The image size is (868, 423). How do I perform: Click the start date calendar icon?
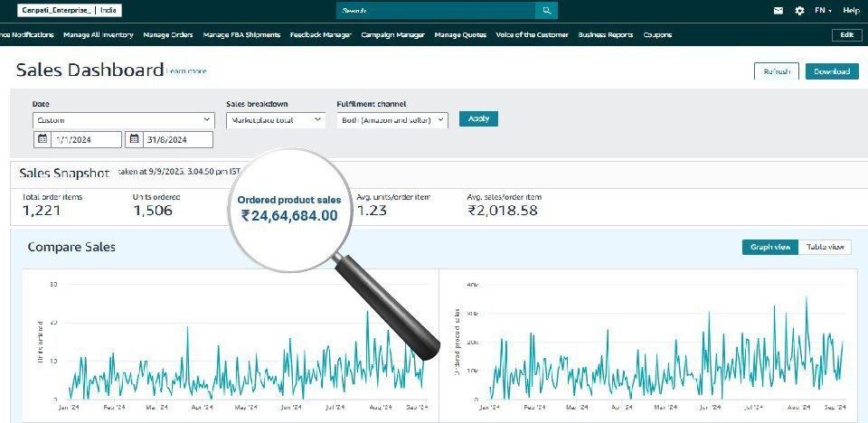(42, 139)
